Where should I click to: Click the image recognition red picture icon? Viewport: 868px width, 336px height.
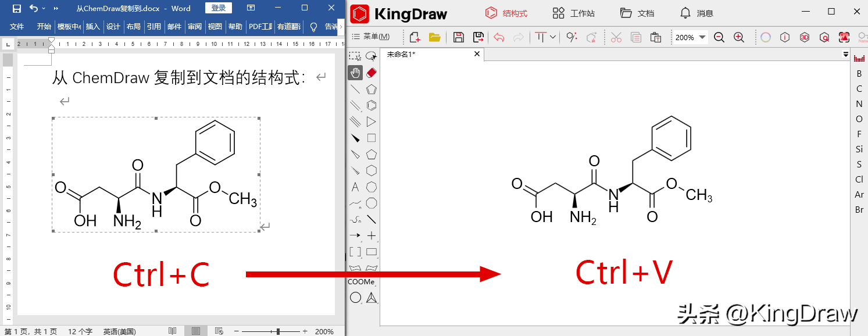pos(844,37)
